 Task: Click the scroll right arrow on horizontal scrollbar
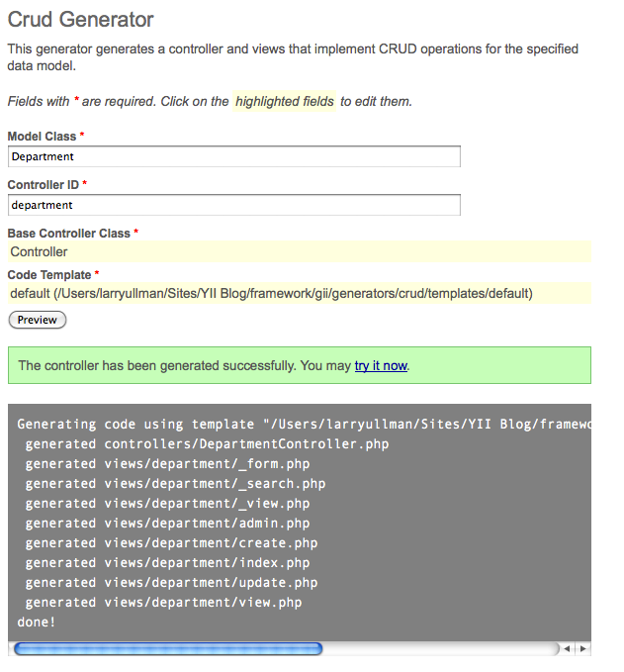583,649
